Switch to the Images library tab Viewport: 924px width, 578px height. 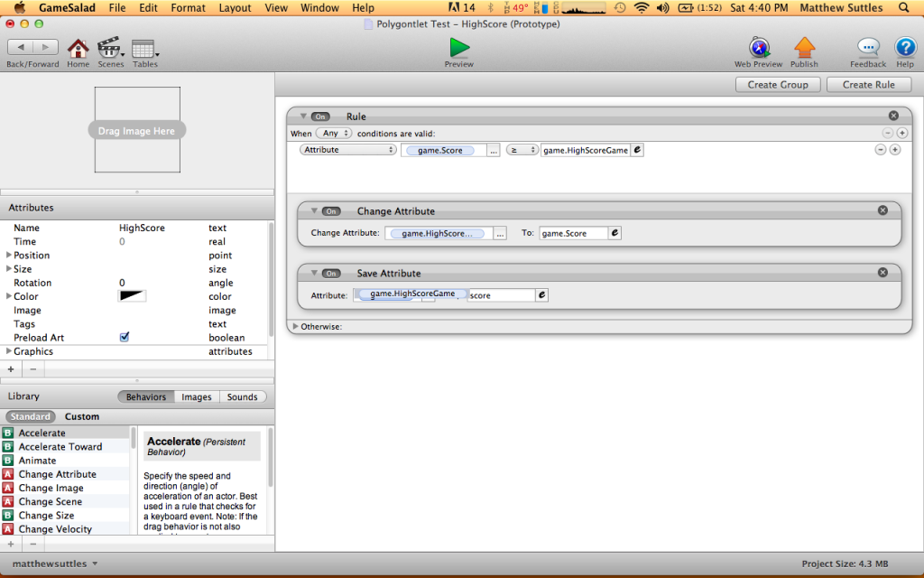(x=196, y=396)
